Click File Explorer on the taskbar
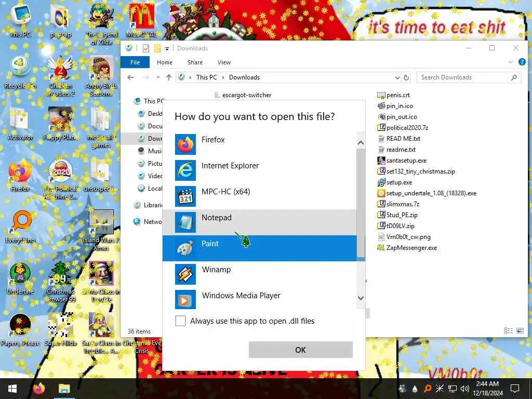Screen dimensions: 532x399 [x=64, y=389]
